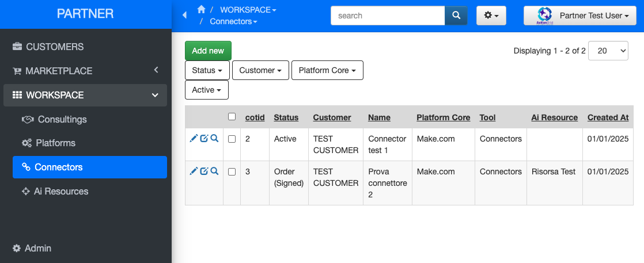Focus the search input field
The width and height of the screenshot is (644, 263).
point(388,16)
